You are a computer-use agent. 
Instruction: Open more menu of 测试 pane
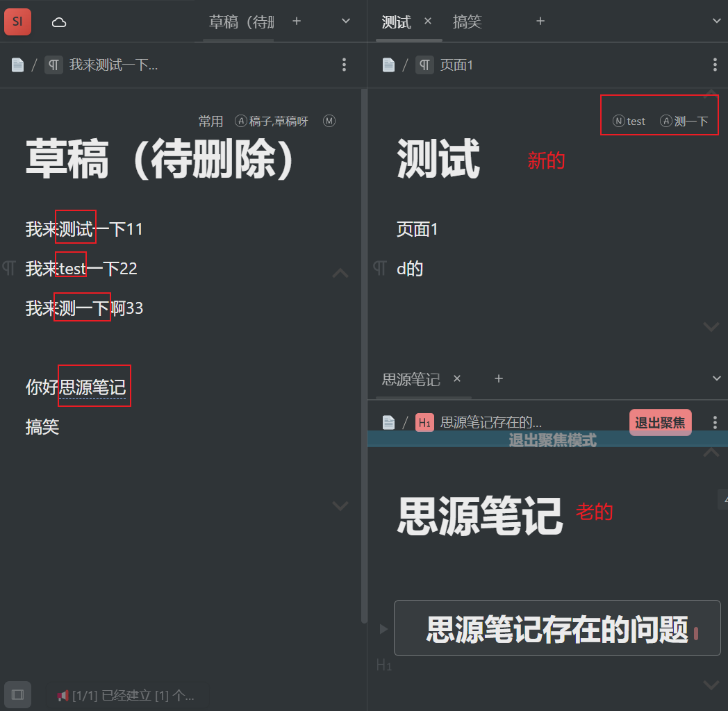715,65
